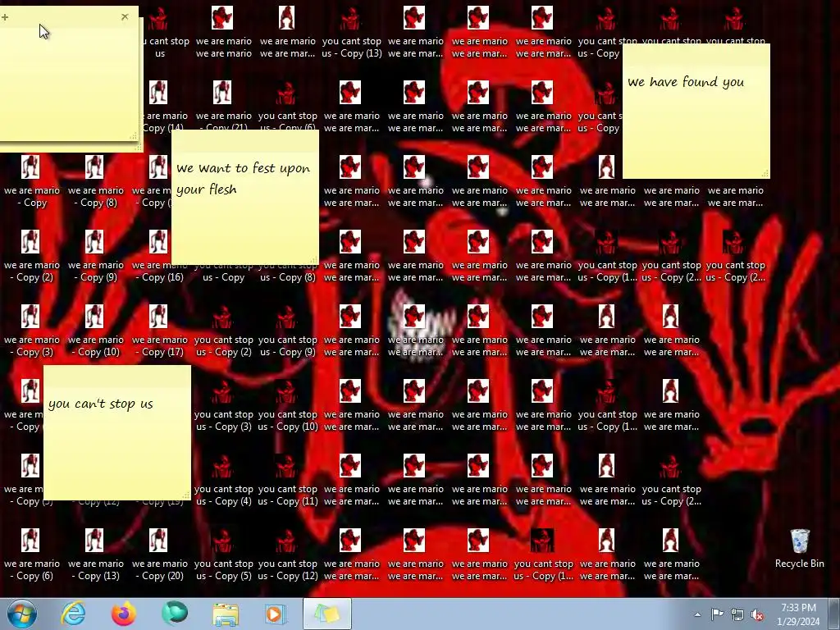Viewport: 840px width, 630px height.
Task: Select the 'you cant stop us - Copy (11)' file
Action: [287, 480]
